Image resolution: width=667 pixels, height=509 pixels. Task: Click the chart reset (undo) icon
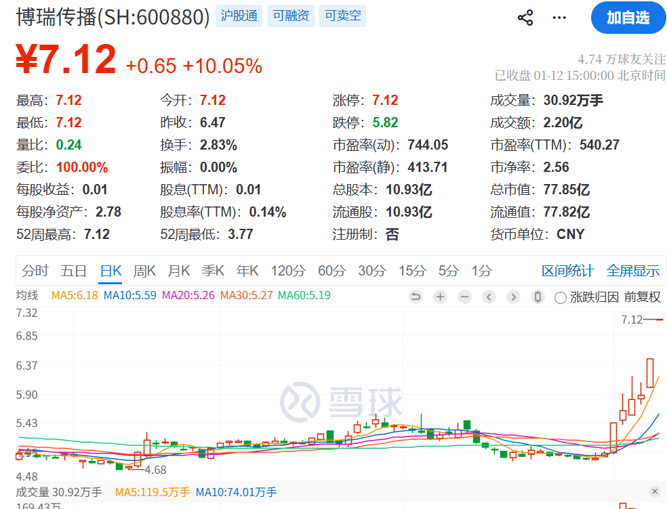tap(417, 296)
